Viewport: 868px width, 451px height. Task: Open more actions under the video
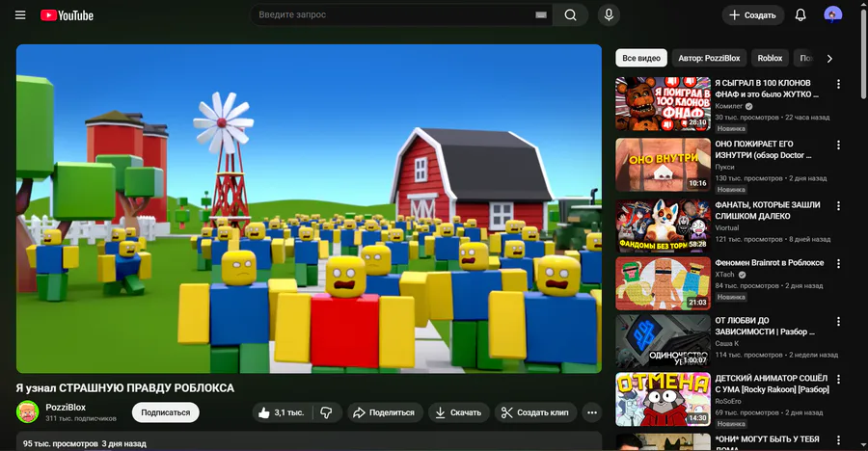pyautogui.click(x=592, y=412)
